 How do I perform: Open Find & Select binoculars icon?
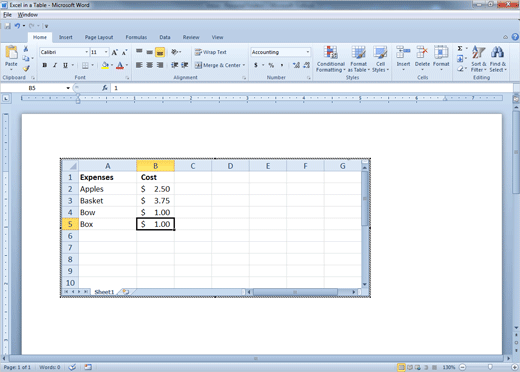coord(497,53)
